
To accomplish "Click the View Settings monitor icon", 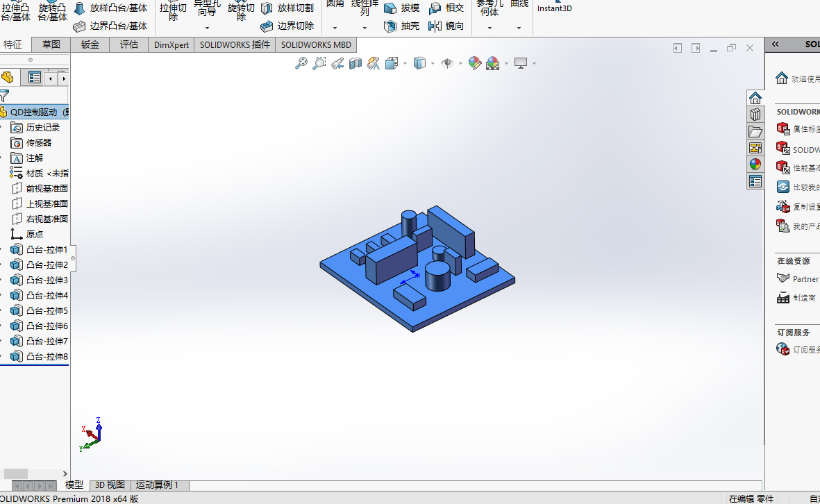I will point(520,64).
